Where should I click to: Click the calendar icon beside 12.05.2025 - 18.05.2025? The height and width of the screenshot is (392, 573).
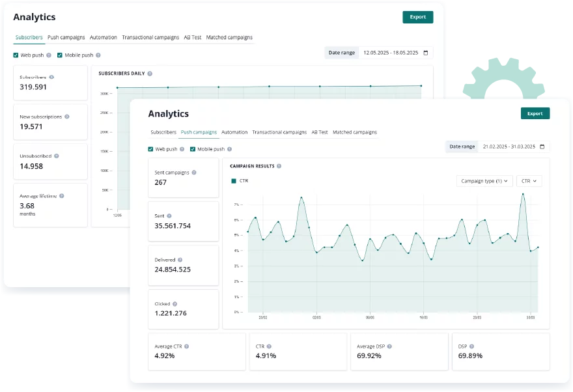tap(425, 52)
